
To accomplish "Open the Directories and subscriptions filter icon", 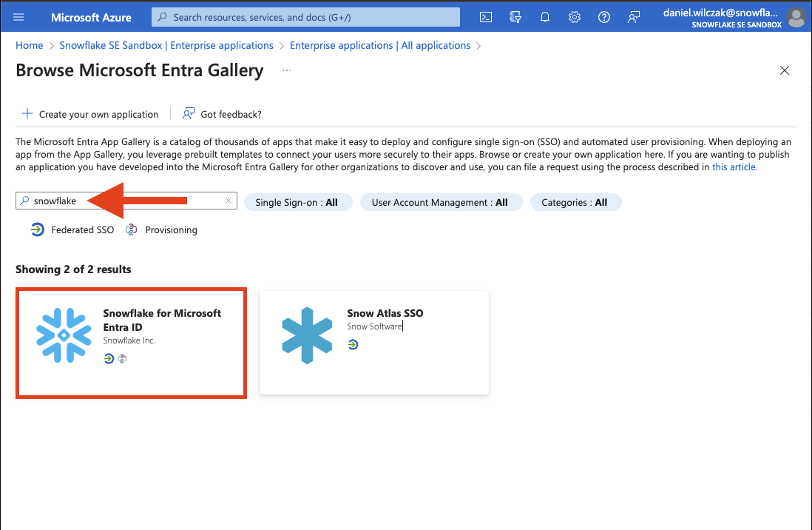I will click(515, 17).
